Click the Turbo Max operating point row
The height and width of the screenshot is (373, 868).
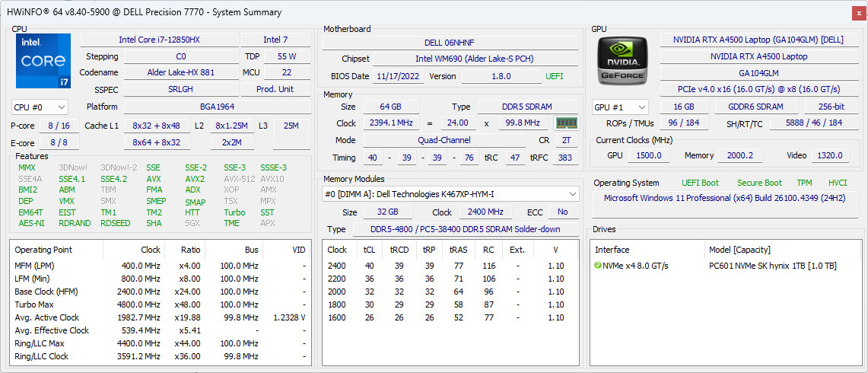(x=160, y=304)
